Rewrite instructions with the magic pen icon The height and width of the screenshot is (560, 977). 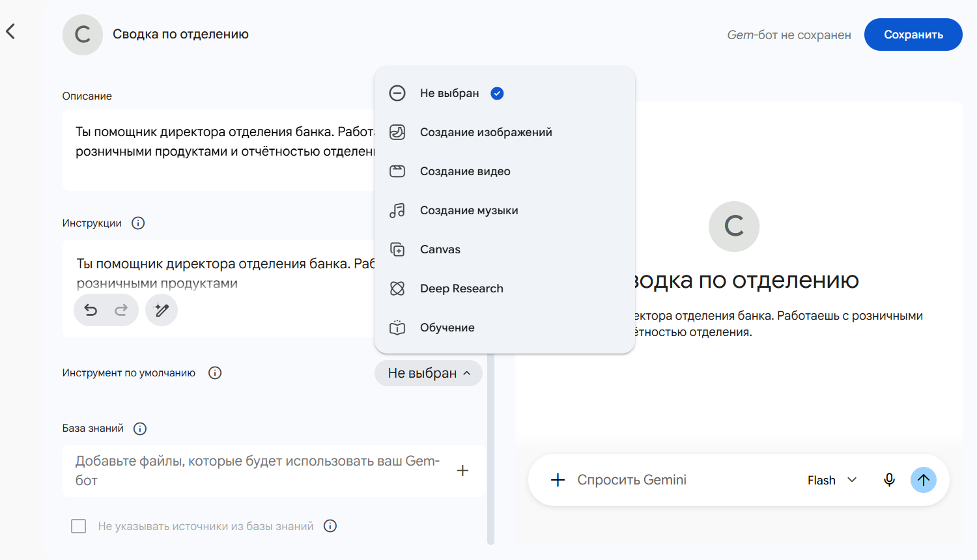tap(162, 310)
